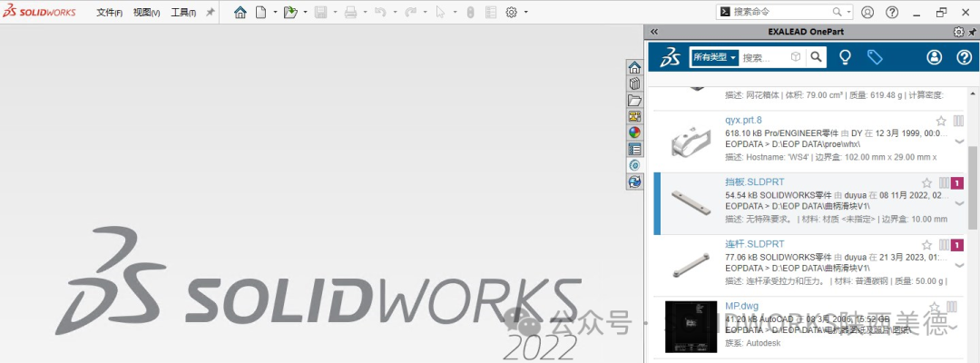Image resolution: width=980 pixels, height=363 pixels.
Task: Expand details chevron for 连杆.SLDPRT
Action: tap(959, 266)
